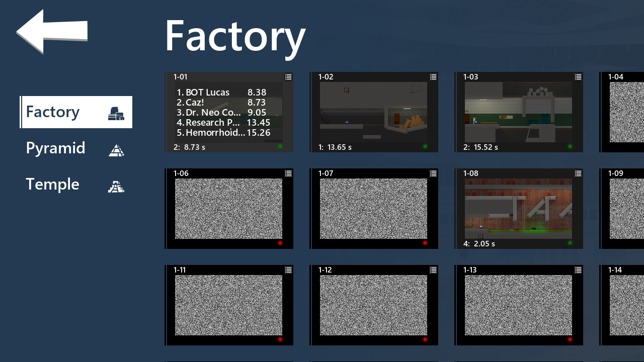
Task: Click the green status dot on level 1-02
Action: 425,146
